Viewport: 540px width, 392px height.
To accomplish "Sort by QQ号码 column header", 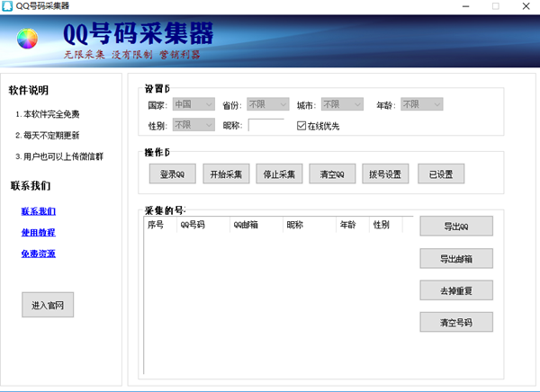I will (203, 225).
